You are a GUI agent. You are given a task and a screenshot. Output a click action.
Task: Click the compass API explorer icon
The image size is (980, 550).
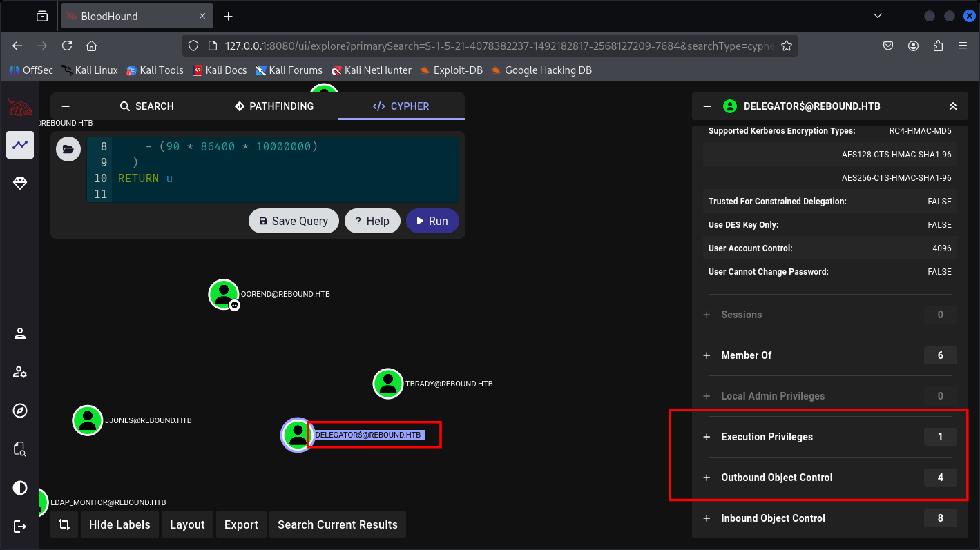pos(20,411)
